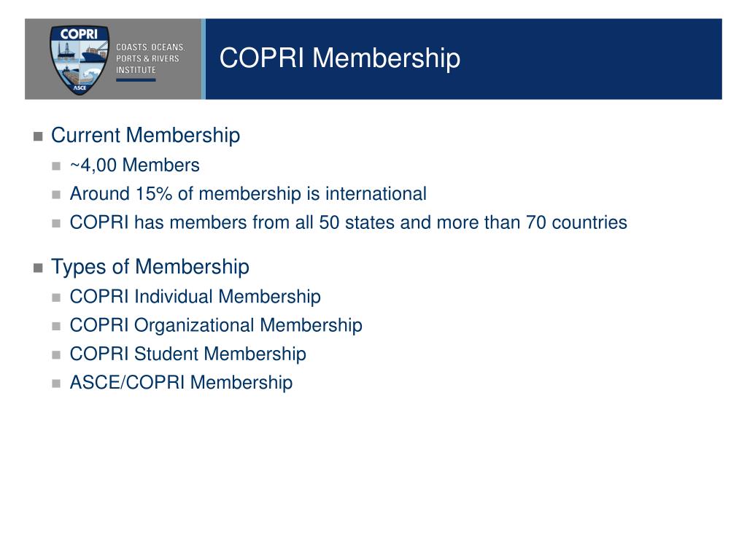
Task: Click the blue underline below INSTITUTE
Action: point(136,80)
